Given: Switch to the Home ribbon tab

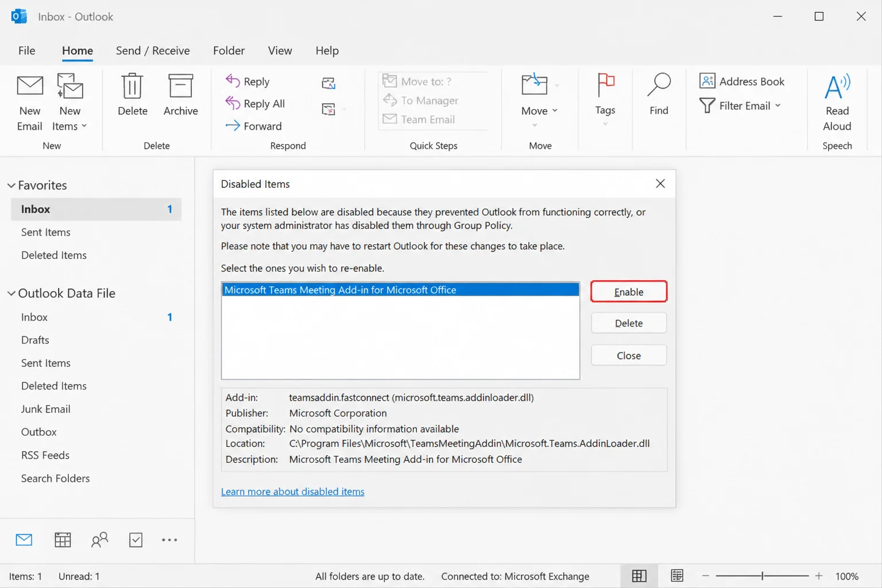Looking at the screenshot, I should [78, 51].
